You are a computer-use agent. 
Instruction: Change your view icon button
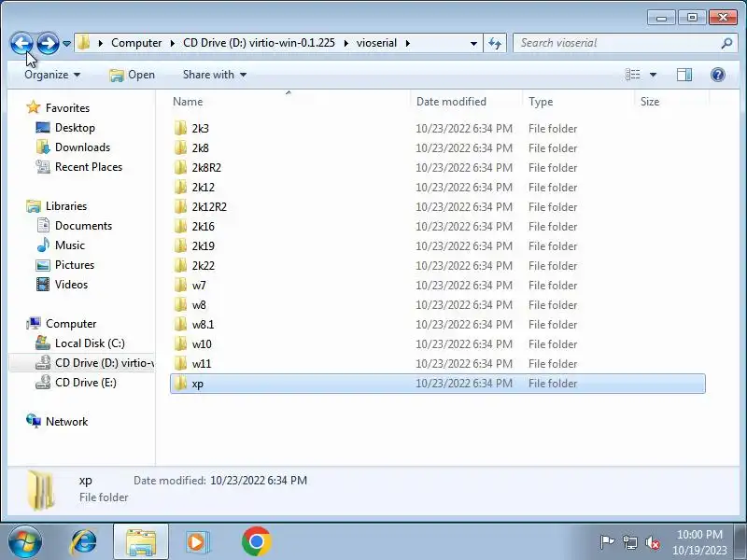(x=633, y=75)
